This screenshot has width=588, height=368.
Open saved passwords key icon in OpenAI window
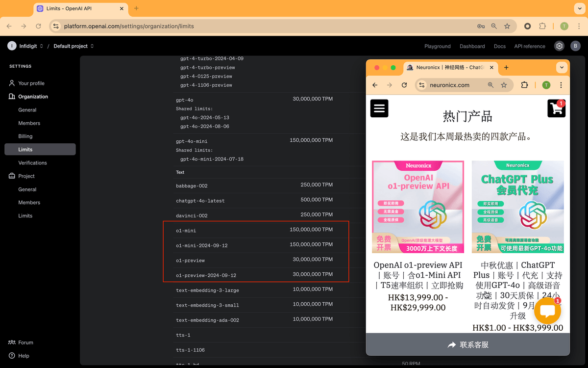(481, 26)
